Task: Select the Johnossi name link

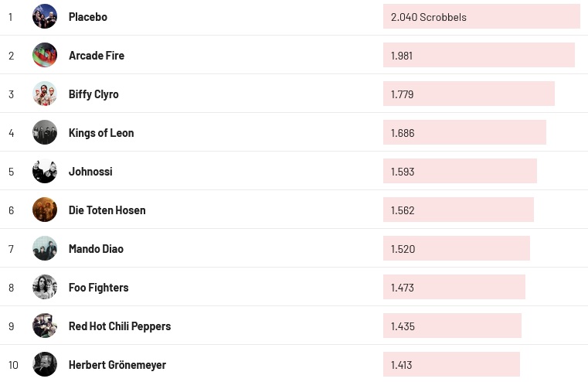Action: pyautogui.click(x=90, y=172)
